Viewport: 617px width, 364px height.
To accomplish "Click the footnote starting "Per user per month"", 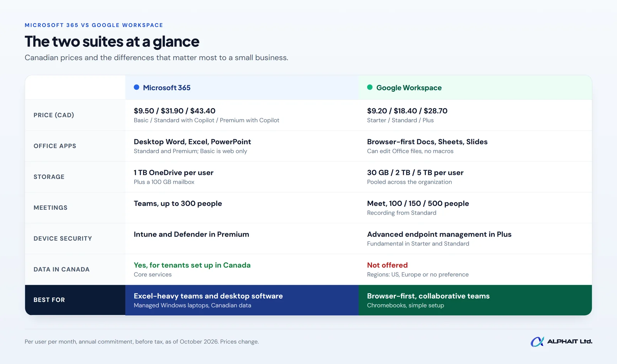I will click(142, 342).
